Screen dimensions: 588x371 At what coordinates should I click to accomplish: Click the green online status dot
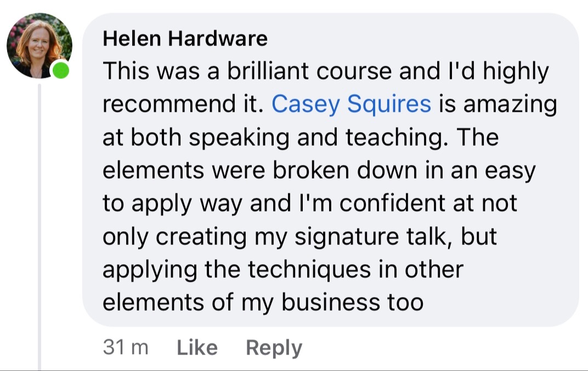[x=60, y=70]
